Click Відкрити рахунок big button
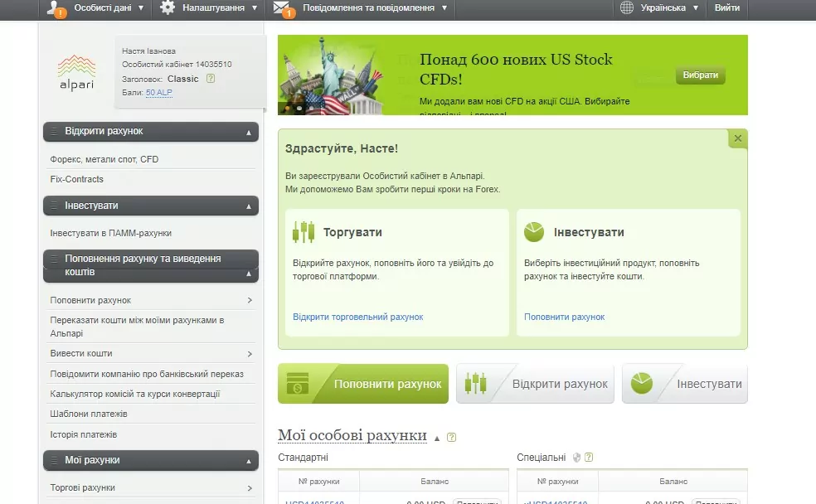 tap(535, 384)
